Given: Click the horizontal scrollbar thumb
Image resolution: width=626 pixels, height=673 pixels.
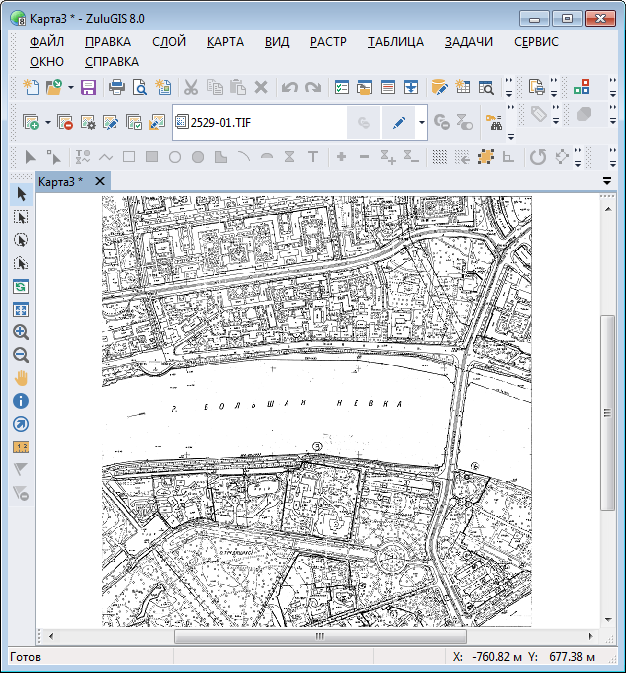Looking at the screenshot, I should click(x=320, y=636).
